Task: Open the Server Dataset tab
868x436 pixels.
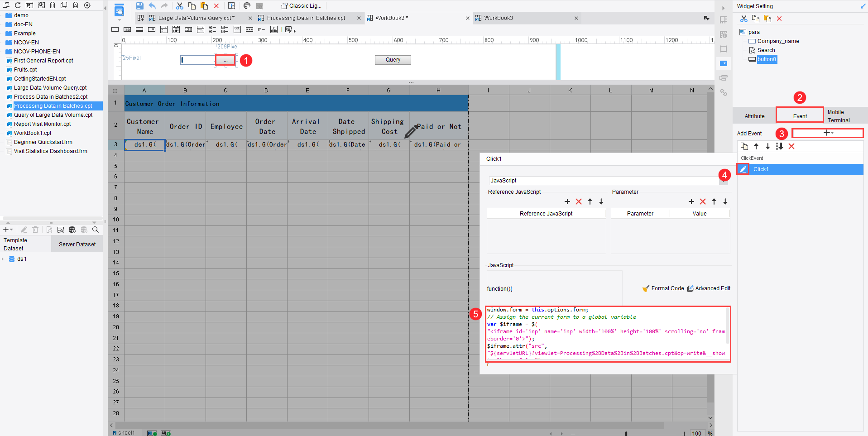Action: pos(77,244)
